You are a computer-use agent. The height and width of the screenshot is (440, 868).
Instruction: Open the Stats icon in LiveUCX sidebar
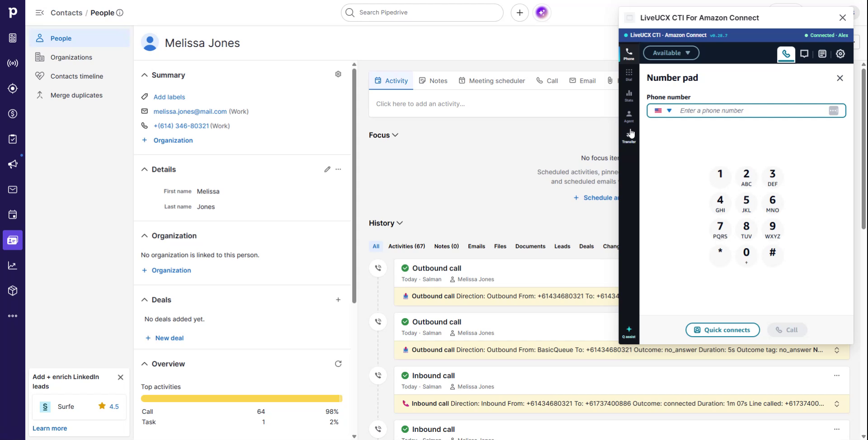coord(629,96)
